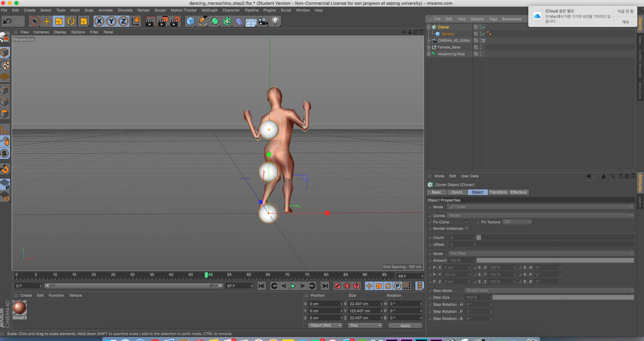The image size is (644, 341).
Task: Open the MoGraph menu
Action: pyautogui.click(x=210, y=10)
